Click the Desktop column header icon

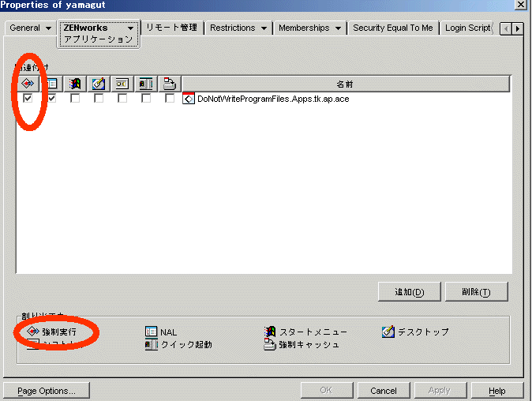[99, 84]
